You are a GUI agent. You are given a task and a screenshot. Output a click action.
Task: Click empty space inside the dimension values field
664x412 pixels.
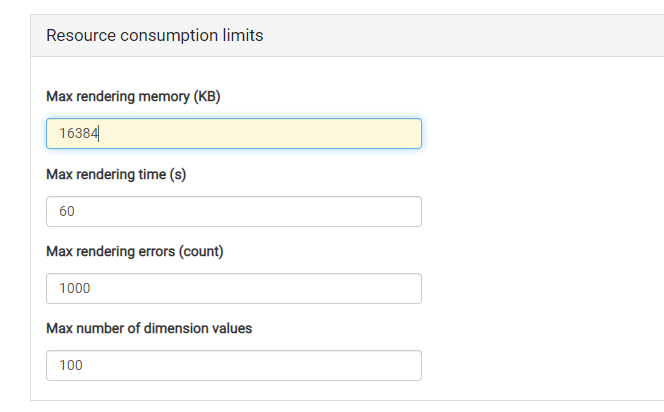point(254,365)
